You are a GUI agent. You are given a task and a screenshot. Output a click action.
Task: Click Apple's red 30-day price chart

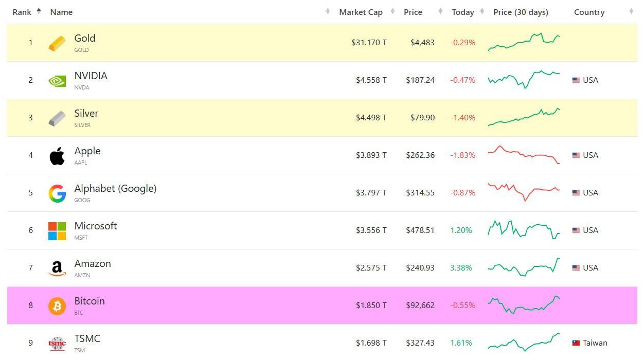[x=524, y=155]
